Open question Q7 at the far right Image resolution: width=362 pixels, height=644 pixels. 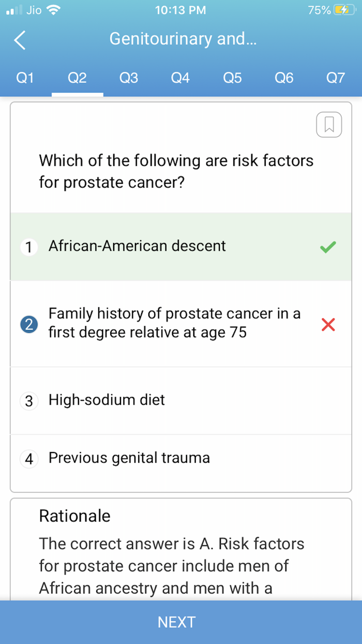pos(336,78)
